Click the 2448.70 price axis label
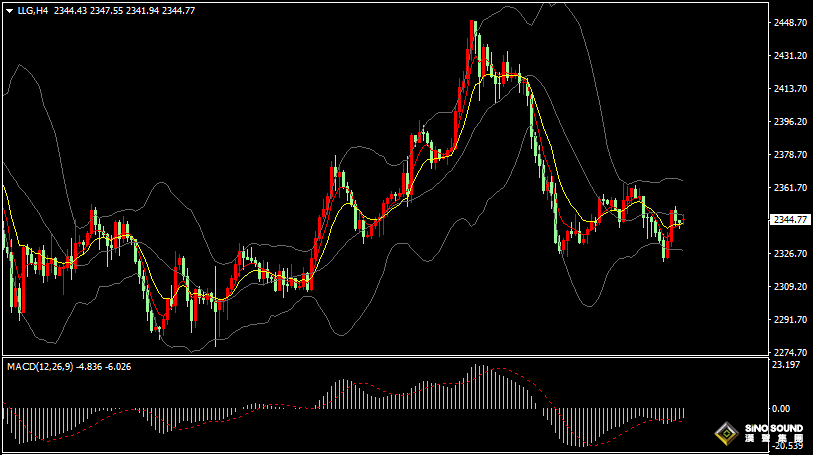 [x=791, y=23]
